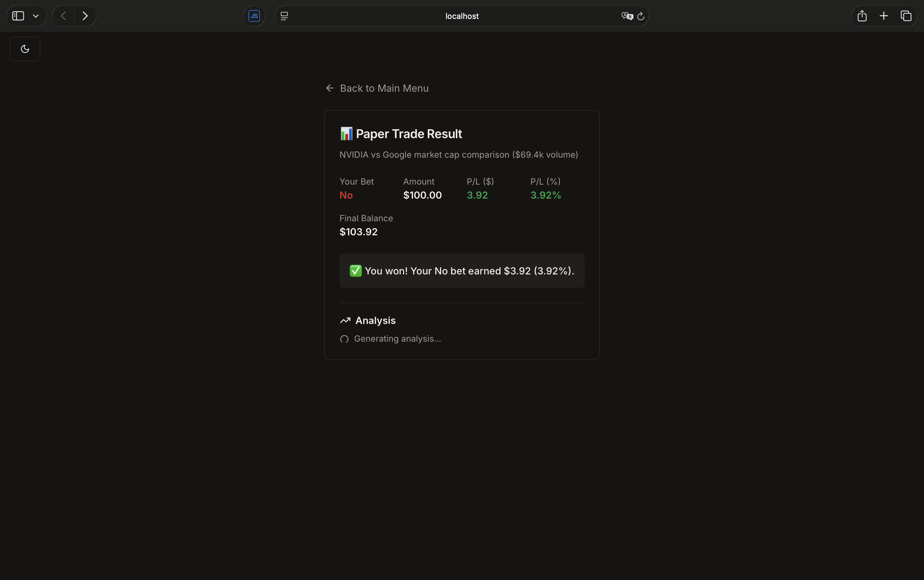Screen dimensions: 924x580
Task: Click the You won result banner
Action: 461,271
